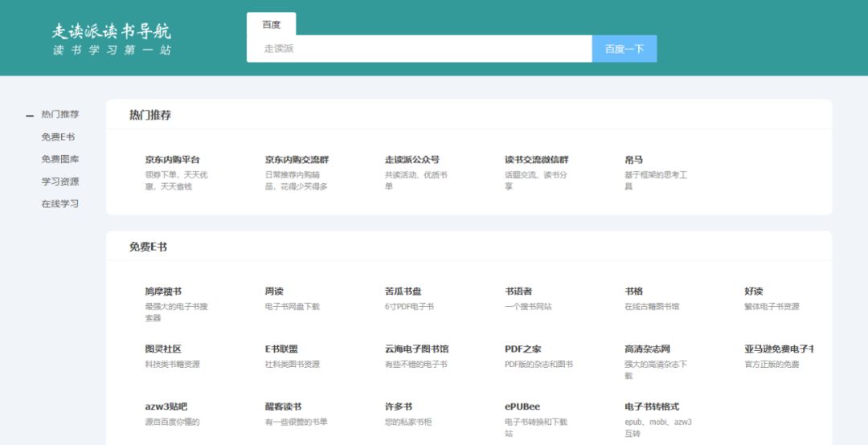Open the PDF之家 link

pyautogui.click(x=522, y=349)
